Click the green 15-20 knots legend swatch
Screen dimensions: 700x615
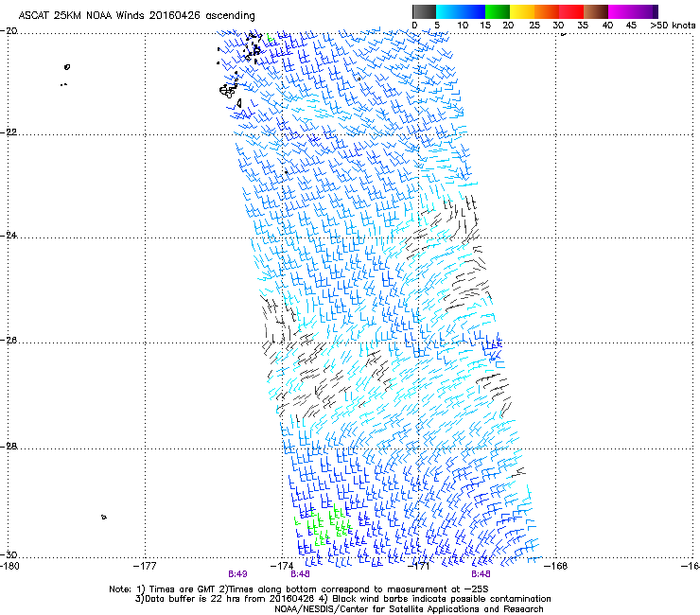pos(498,11)
